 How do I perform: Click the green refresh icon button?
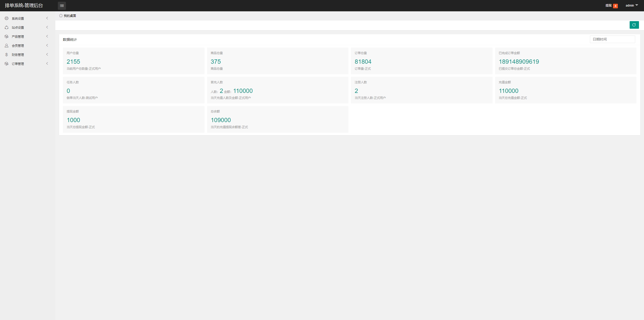(634, 25)
